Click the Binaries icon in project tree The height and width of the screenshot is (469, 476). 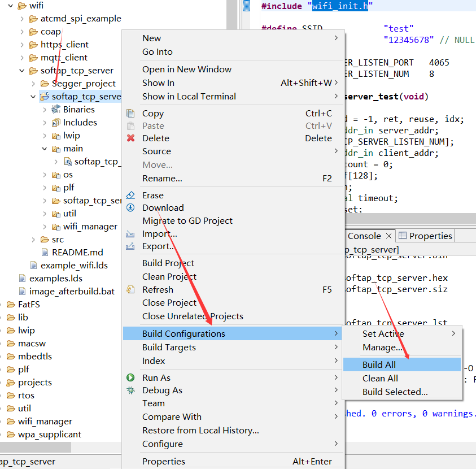click(56, 110)
